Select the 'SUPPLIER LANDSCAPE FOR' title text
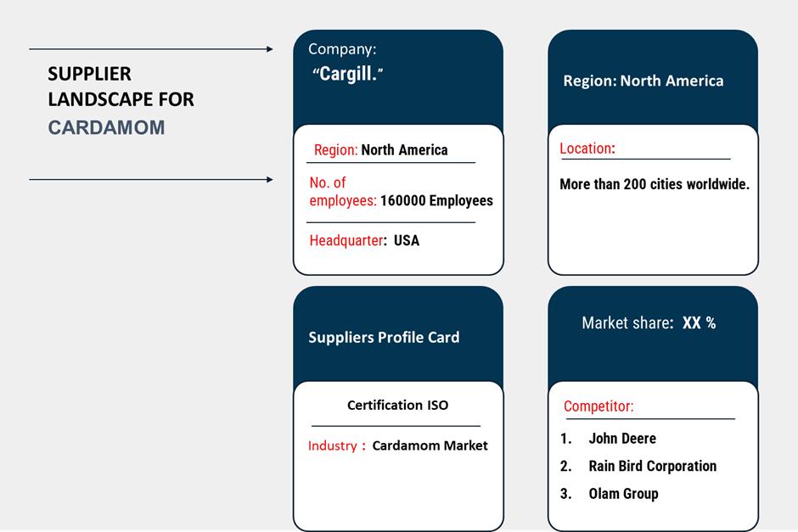Image resolution: width=798 pixels, height=532 pixels. click(x=121, y=87)
